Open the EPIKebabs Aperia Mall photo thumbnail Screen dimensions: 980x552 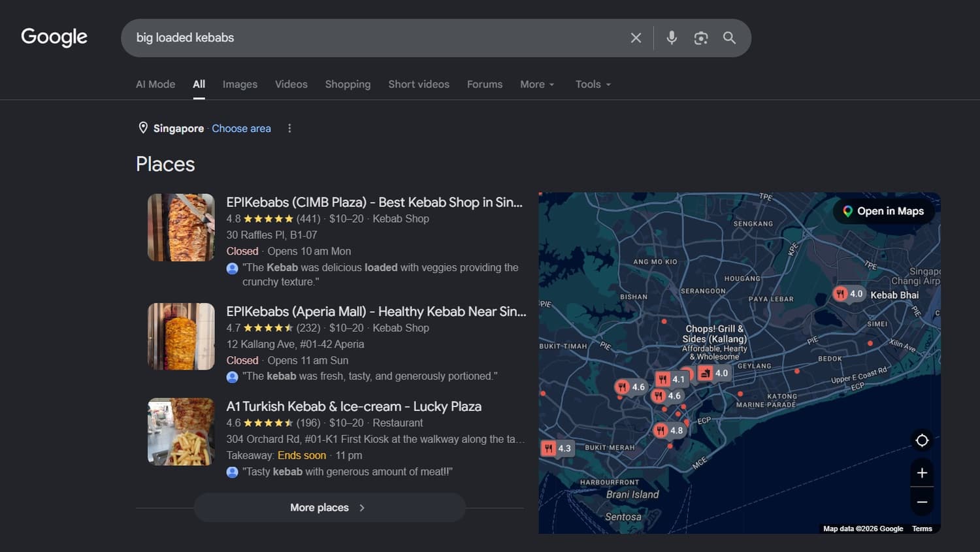tap(181, 336)
